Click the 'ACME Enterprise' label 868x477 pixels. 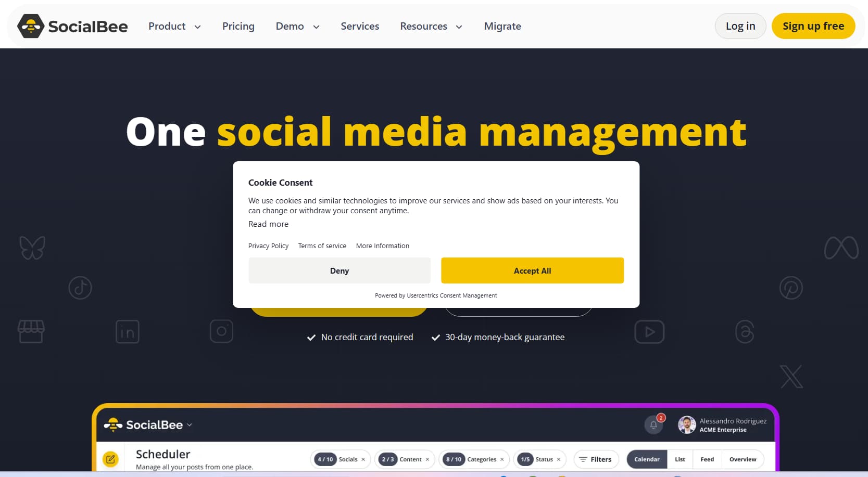tap(723, 430)
